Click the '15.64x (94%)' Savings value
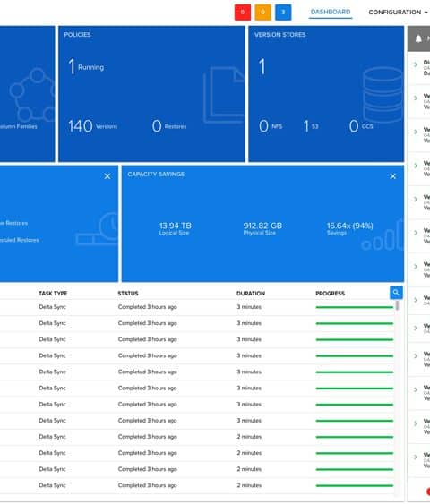Viewport: 430px width, 504px height. point(350,226)
